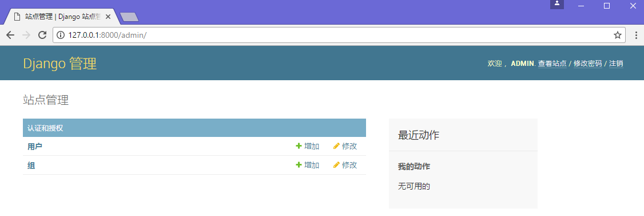This screenshot has width=644, height=216.
Task: Click the ADMIN username text
Action: pos(523,64)
